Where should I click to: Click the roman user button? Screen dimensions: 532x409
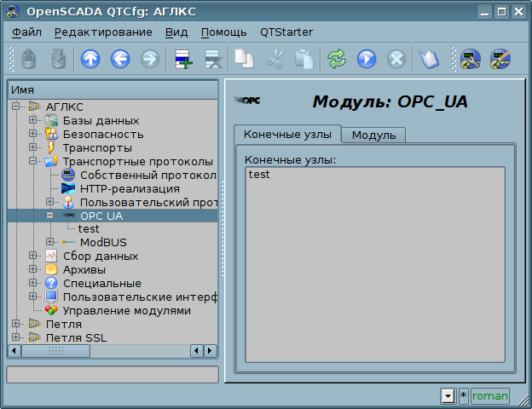tap(489, 396)
